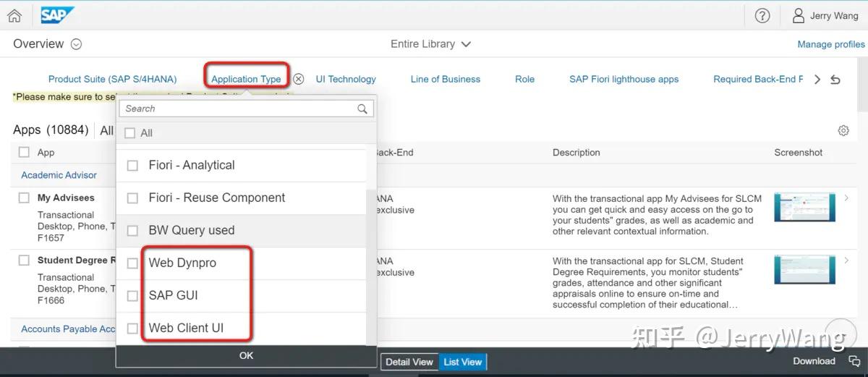Open table settings gear icon
The height and width of the screenshot is (377, 868).
click(843, 130)
